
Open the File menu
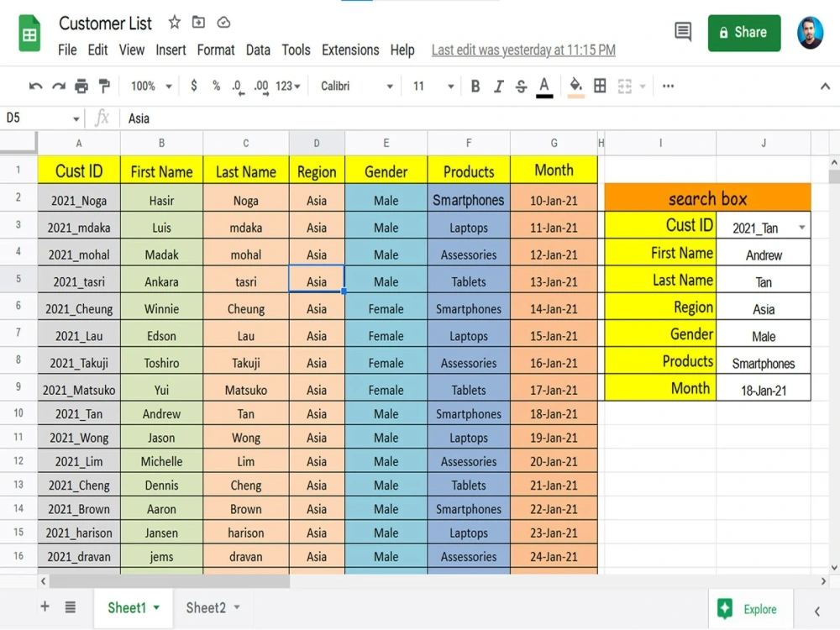(x=67, y=50)
